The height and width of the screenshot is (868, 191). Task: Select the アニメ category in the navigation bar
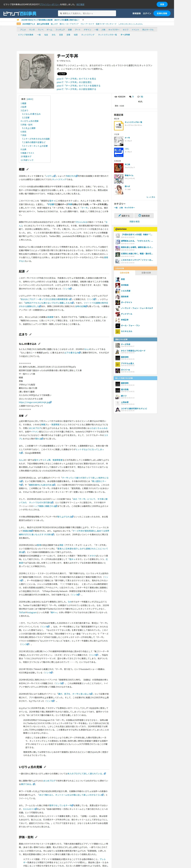23,30
